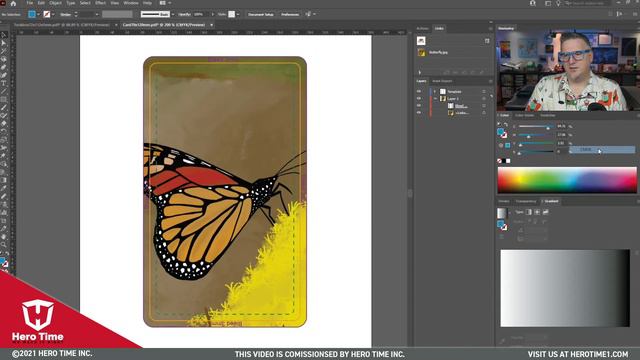
Task: Collapse the Layer 1 arrow
Action: pyautogui.click(x=435, y=99)
